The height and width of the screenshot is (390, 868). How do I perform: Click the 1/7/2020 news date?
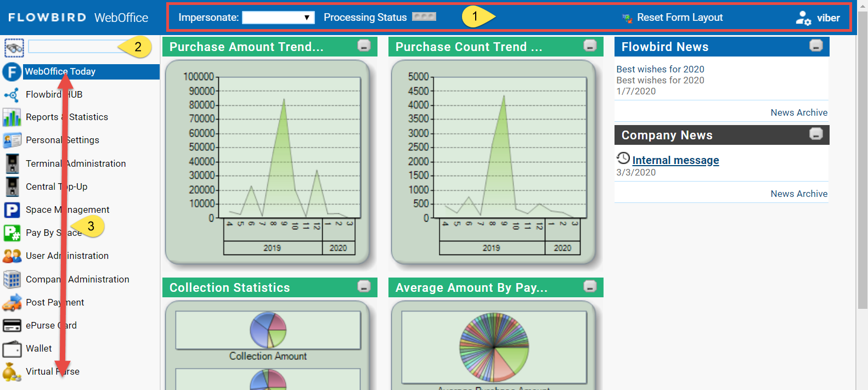[636, 91]
